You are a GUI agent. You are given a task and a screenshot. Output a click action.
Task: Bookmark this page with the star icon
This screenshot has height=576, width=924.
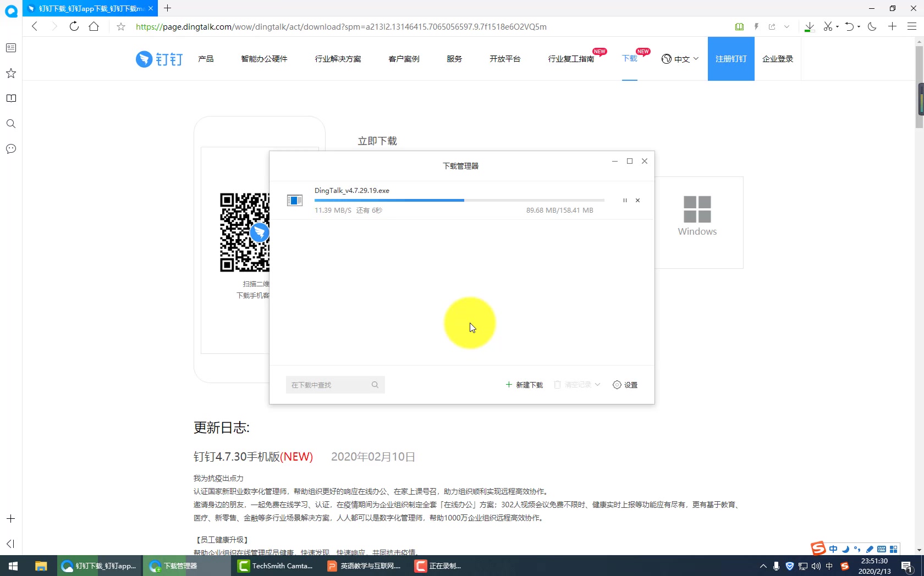tap(121, 26)
